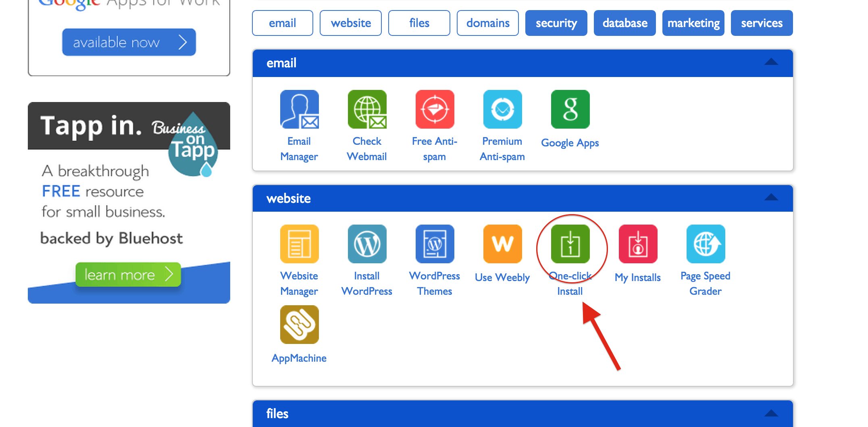Select the marketing filter tab
Viewport: 868px width, 427px height.
[693, 23]
